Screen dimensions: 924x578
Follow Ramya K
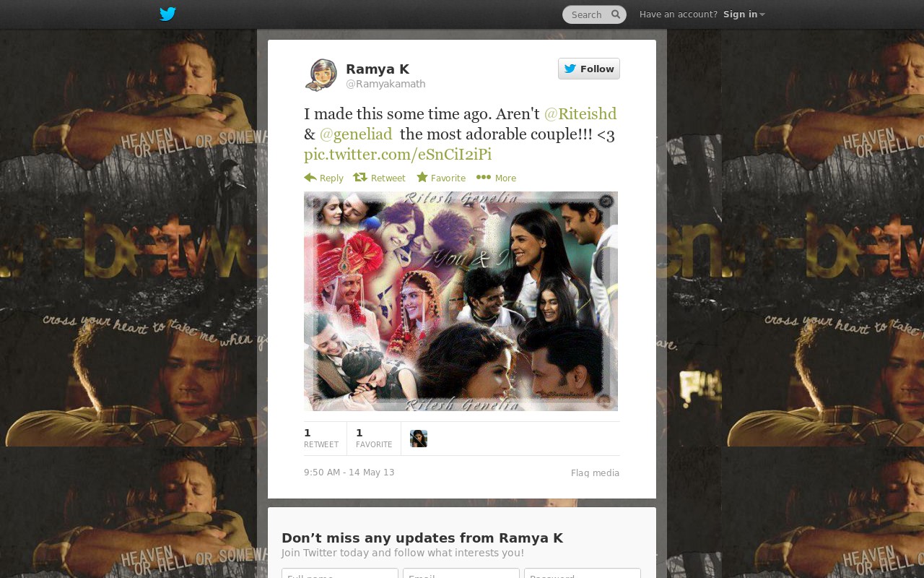(589, 69)
